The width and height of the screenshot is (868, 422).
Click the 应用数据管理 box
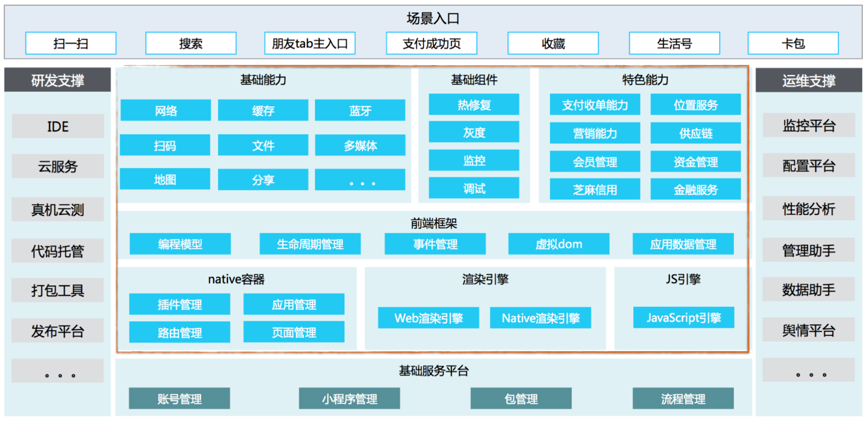pyautogui.click(x=683, y=244)
